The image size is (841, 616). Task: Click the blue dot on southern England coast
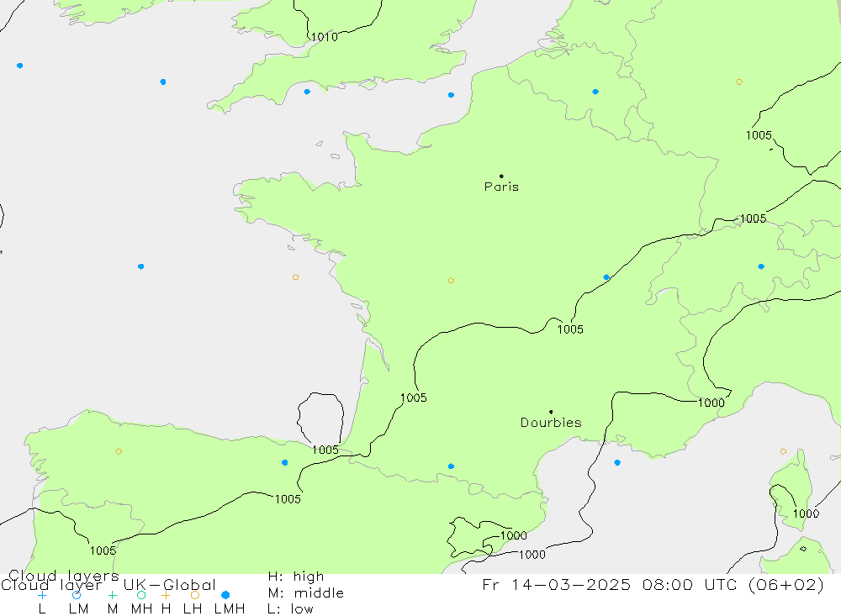click(x=307, y=92)
